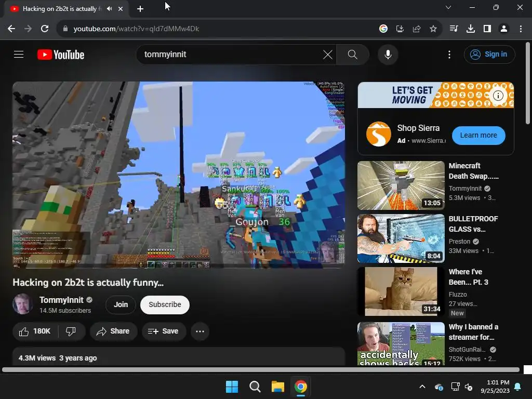Share this page from address bar

tap(416, 29)
